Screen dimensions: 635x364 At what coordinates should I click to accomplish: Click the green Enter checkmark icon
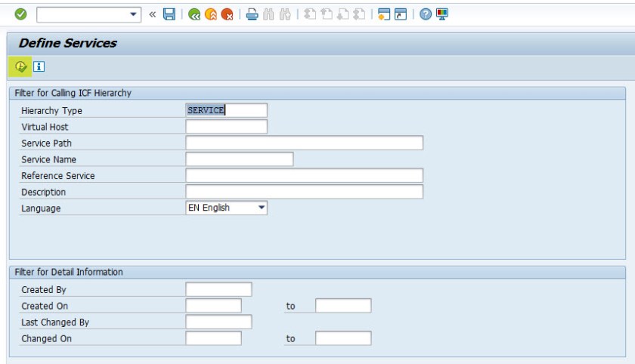(20, 14)
